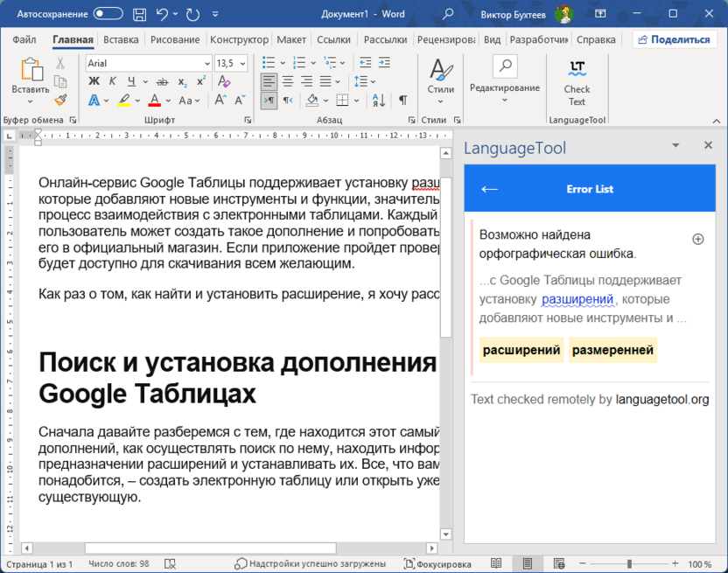Choose the suggestion "расширений"
The image size is (728, 573).
(x=521, y=350)
